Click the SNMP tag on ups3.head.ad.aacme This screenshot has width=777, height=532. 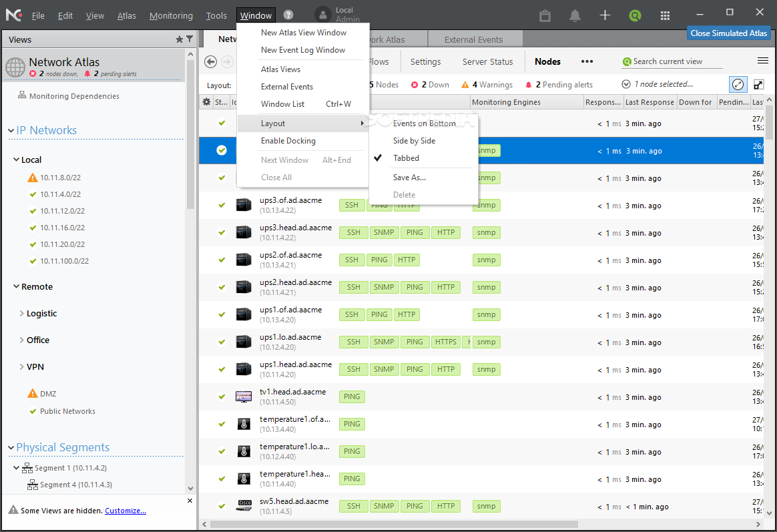tap(384, 232)
